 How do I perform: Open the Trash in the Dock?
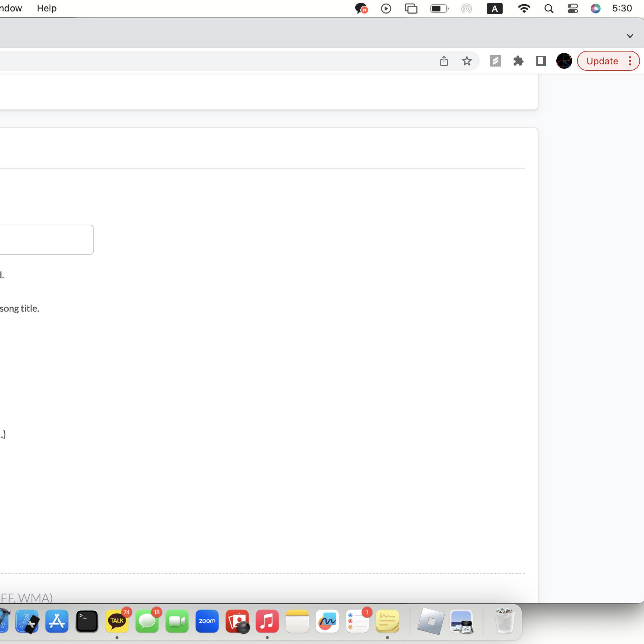tap(504, 621)
